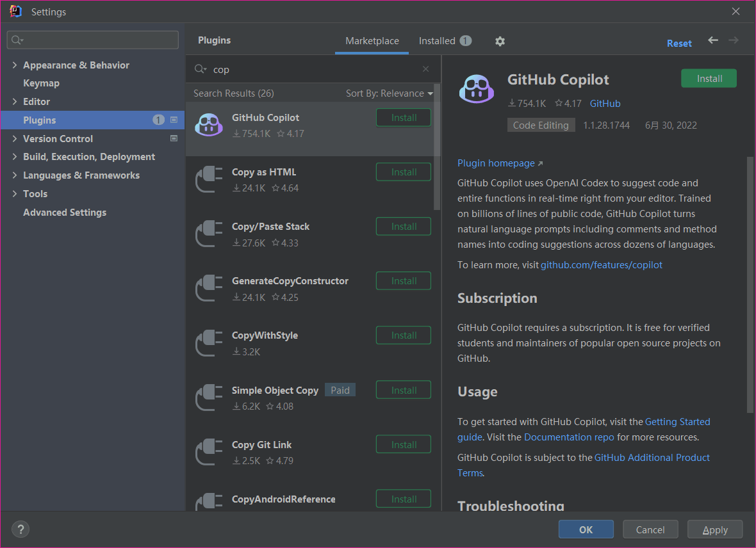Click the IntelliJ IDEA logo in title bar
The width and height of the screenshot is (756, 548).
(15, 12)
